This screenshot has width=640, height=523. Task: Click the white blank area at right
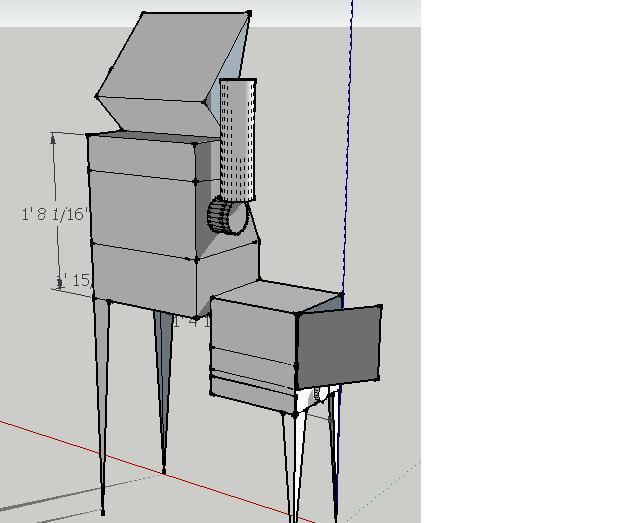point(530,260)
